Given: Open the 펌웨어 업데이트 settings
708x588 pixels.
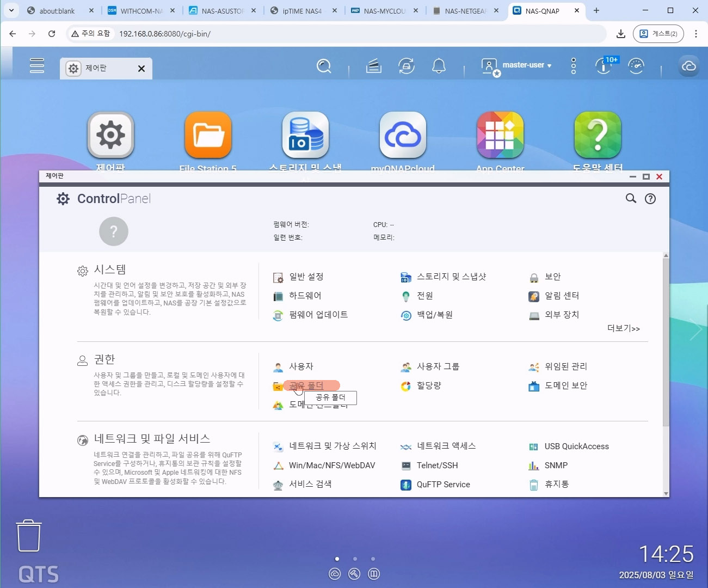Looking at the screenshot, I should click(318, 315).
